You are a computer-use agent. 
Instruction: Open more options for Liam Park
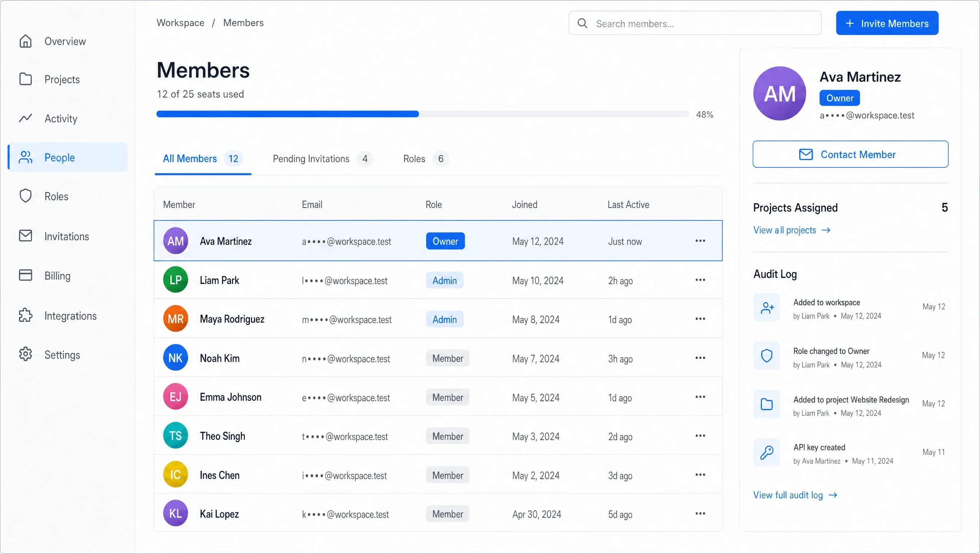pyautogui.click(x=700, y=280)
